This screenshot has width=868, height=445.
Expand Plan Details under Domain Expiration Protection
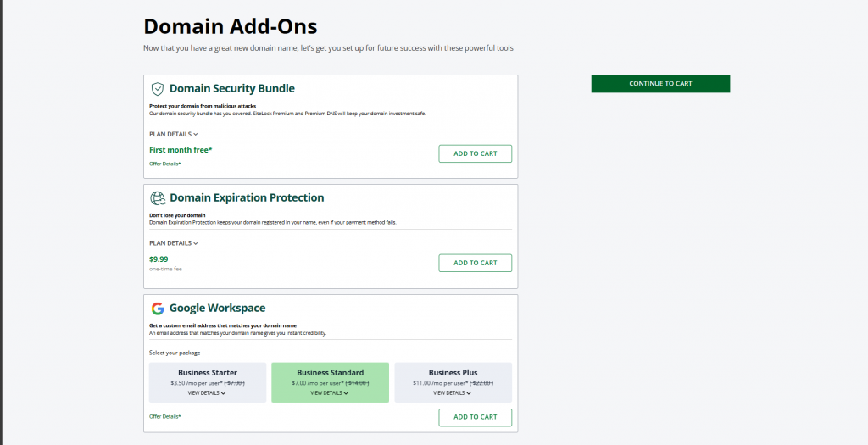tap(173, 243)
